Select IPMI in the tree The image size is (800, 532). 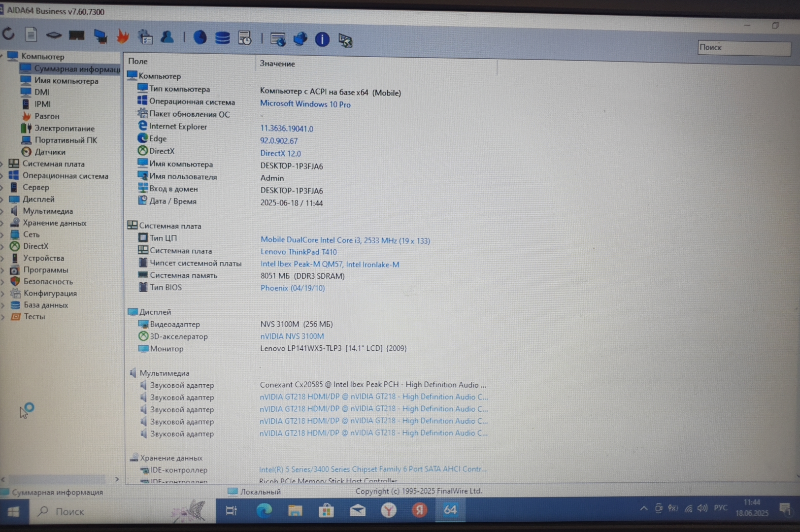coord(42,104)
